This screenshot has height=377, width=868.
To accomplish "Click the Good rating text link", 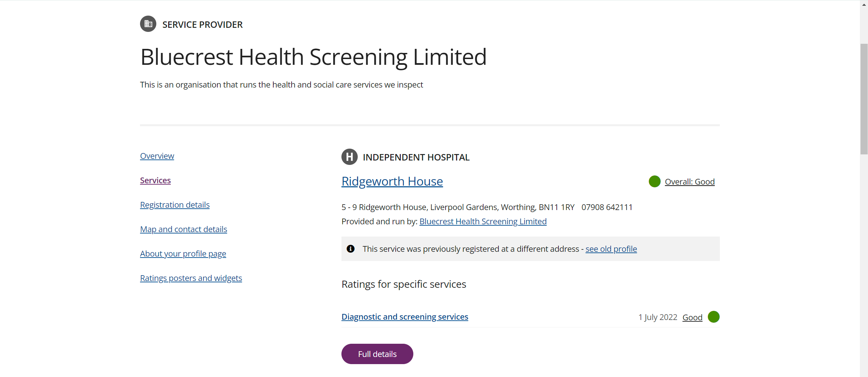I will click(x=692, y=317).
